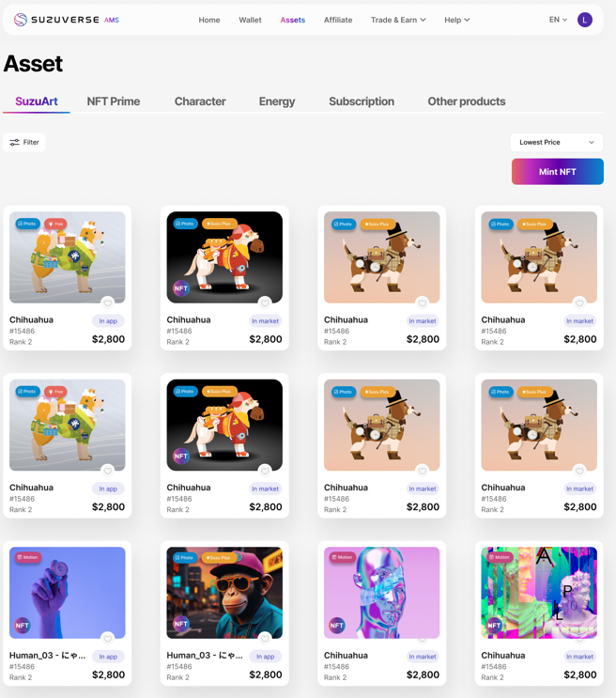Image resolution: width=616 pixels, height=698 pixels.
Task: Click NFT badge on black-background Chihuahua card
Action: click(x=180, y=288)
